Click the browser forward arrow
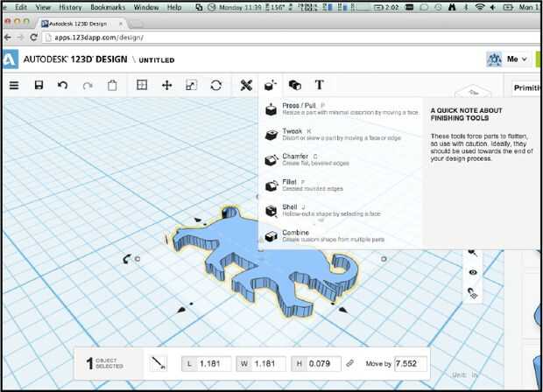 20,38
